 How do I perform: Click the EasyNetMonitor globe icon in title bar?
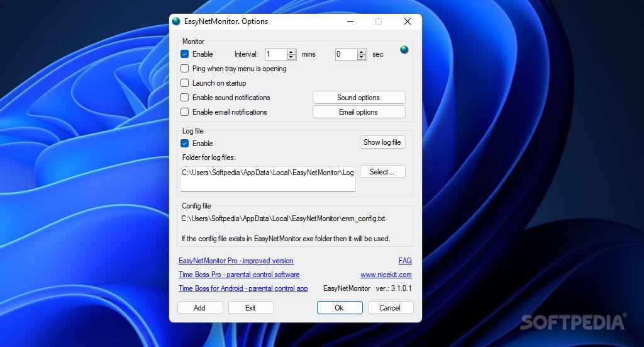click(x=176, y=21)
